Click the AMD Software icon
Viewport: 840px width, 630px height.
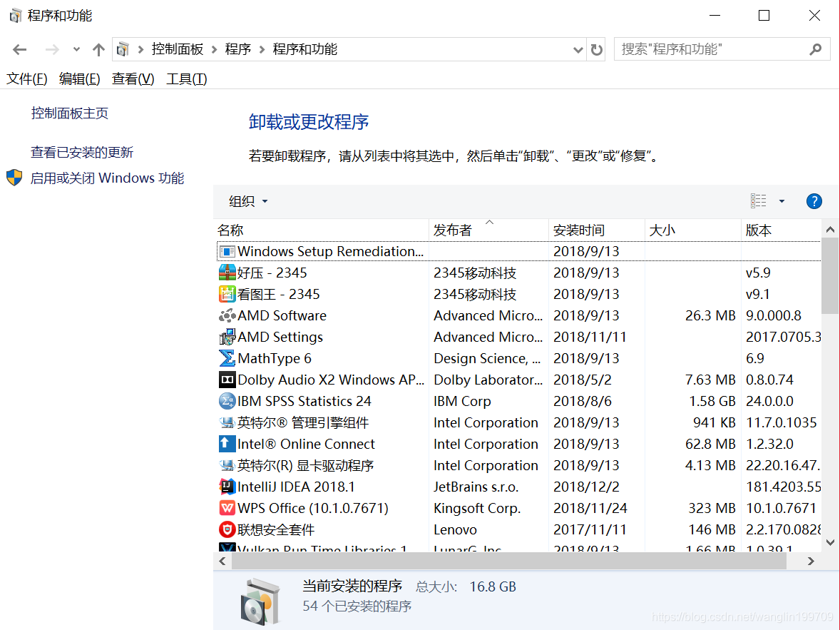227,316
